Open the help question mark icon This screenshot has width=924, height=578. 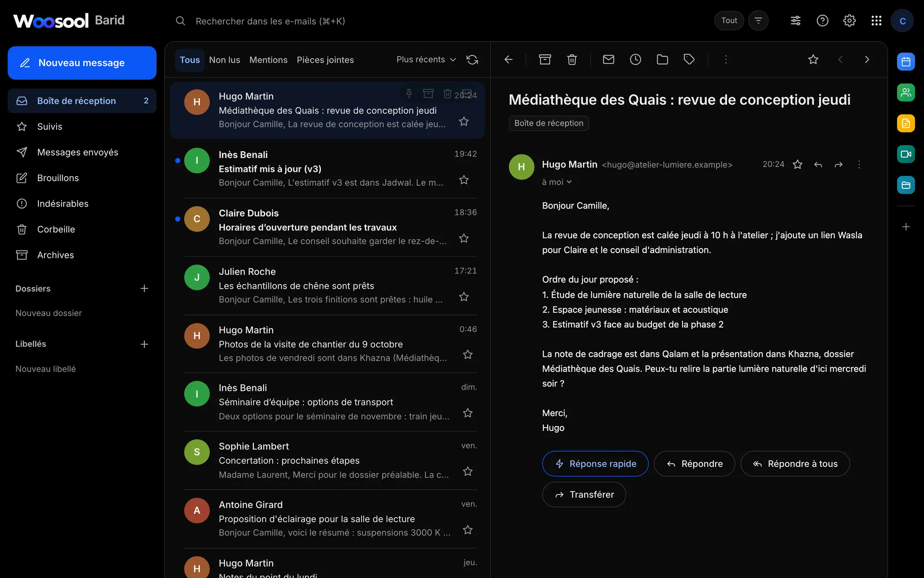[x=822, y=21]
